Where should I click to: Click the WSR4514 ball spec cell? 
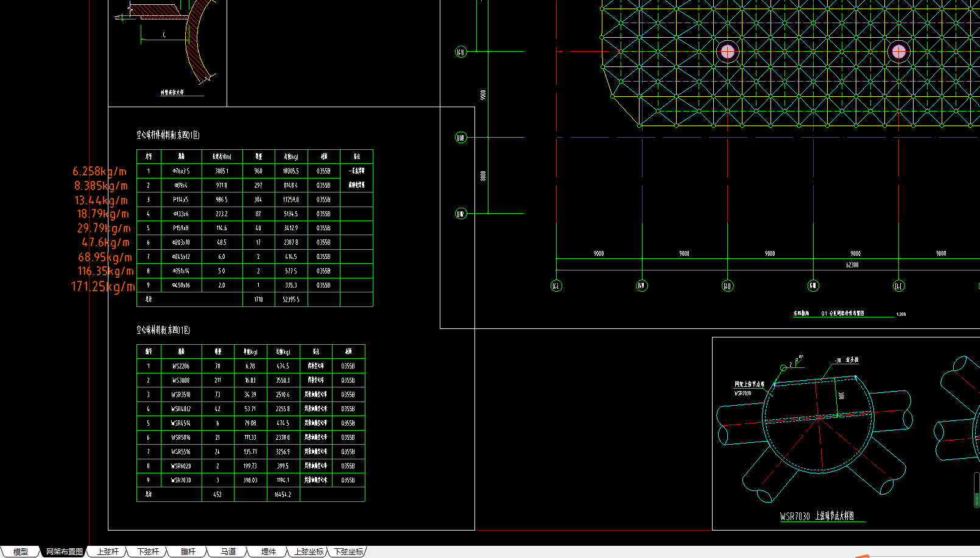(x=181, y=423)
